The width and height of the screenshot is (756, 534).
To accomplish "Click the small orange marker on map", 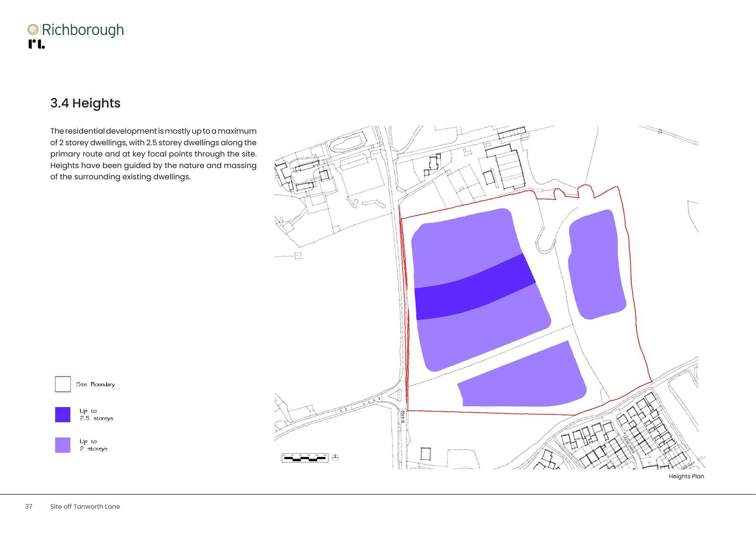I will [660, 132].
